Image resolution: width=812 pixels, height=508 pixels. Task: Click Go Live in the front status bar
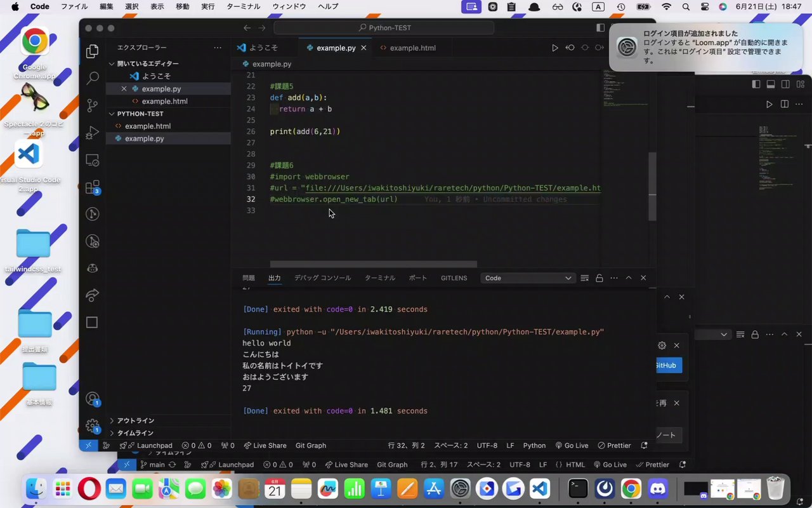[x=572, y=446]
